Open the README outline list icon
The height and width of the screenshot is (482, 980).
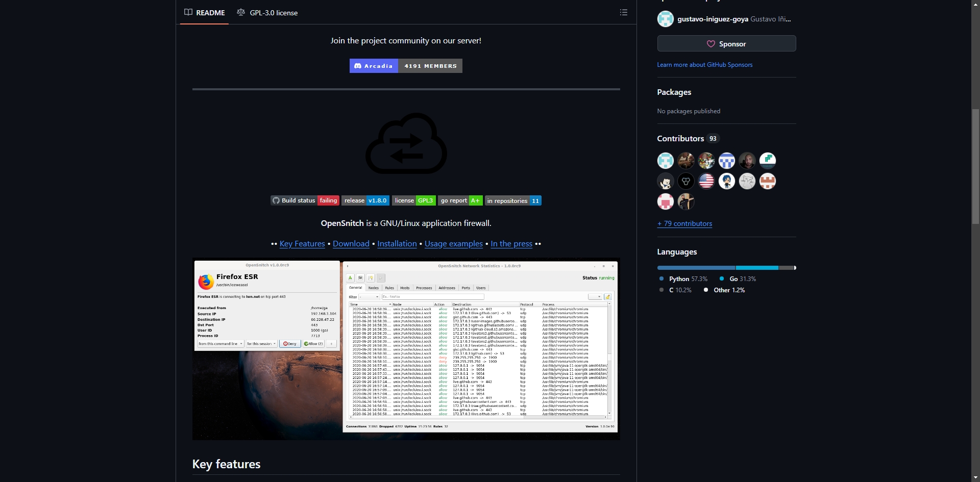(623, 12)
